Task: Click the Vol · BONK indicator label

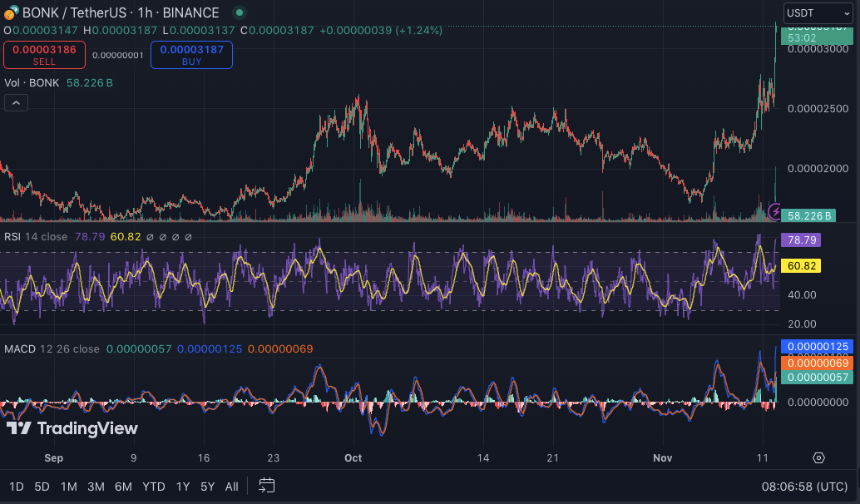Action: tap(32, 83)
